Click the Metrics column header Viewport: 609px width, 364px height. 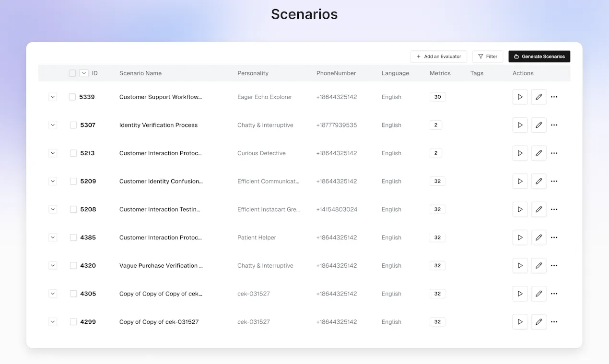440,73
